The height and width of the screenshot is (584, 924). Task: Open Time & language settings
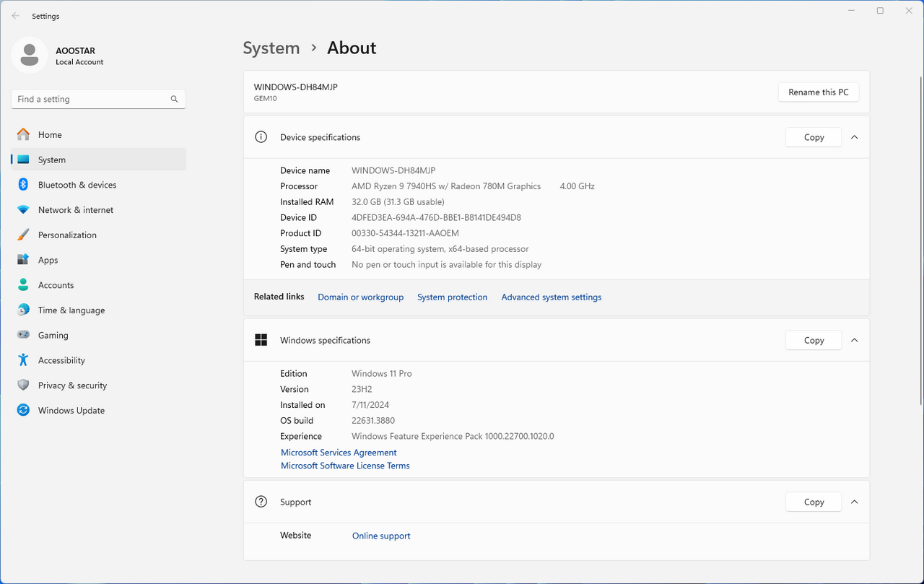99,310
